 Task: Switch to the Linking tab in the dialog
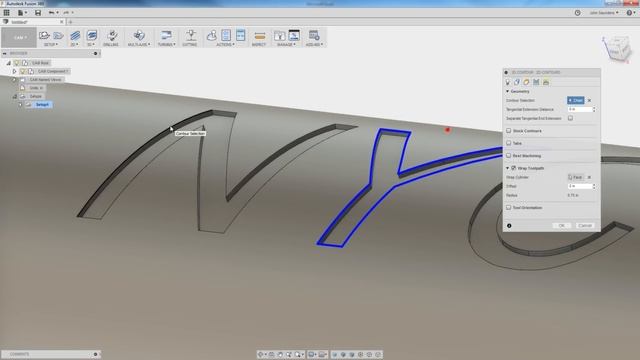546,82
